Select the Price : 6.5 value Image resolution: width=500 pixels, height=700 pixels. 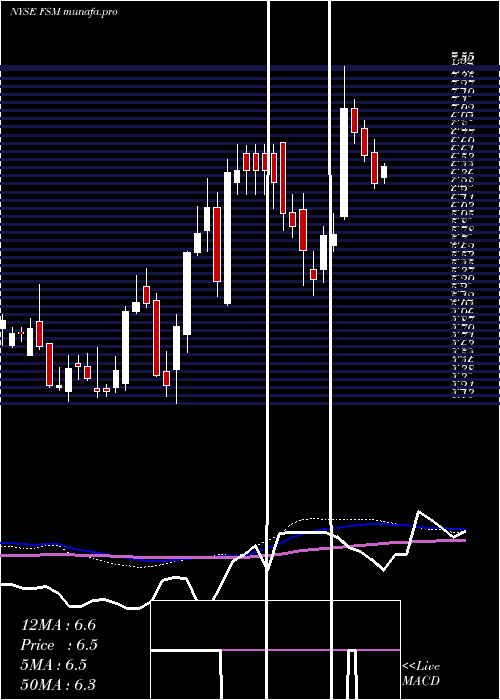tap(59, 645)
